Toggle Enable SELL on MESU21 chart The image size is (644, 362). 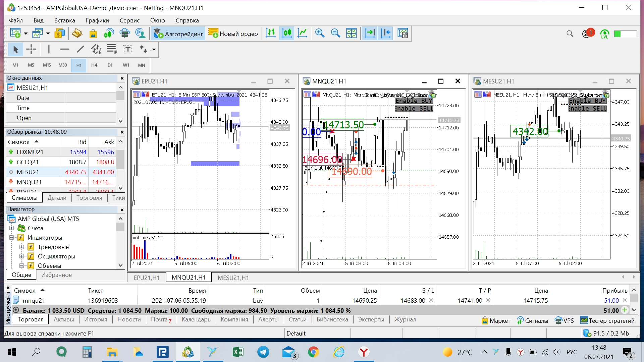click(x=587, y=109)
